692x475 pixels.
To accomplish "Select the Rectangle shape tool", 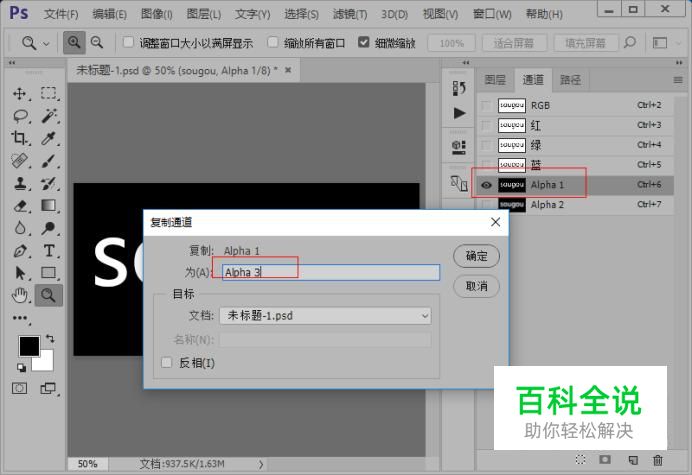I will pos(49,273).
